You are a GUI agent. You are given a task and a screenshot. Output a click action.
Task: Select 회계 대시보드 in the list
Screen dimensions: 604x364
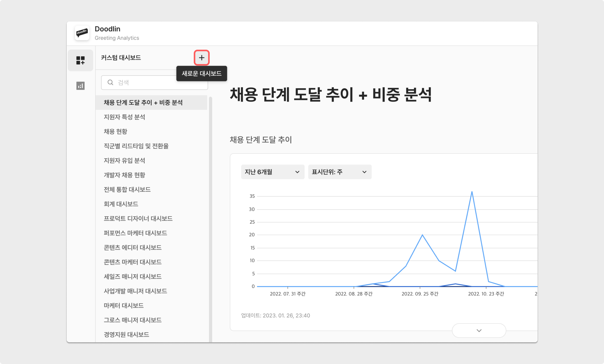121,204
